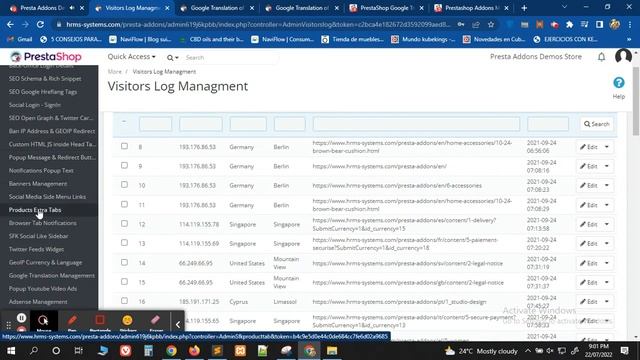This screenshot has height=360, width=640.
Task: Open Adsense Management sidebar item
Action: coord(38,302)
